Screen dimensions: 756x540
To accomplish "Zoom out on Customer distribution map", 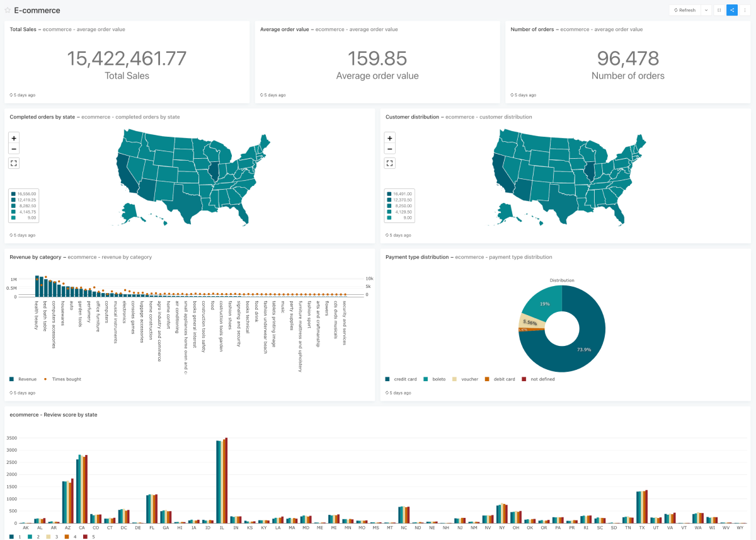I will coord(390,149).
